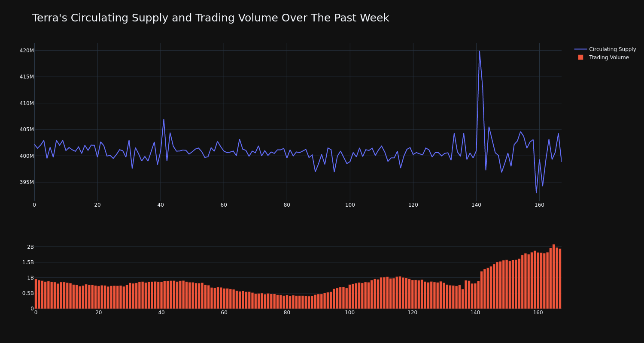This screenshot has width=644, height=343.
Task: Click x-axis label 140 on volume chart
Action: pos(475,313)
